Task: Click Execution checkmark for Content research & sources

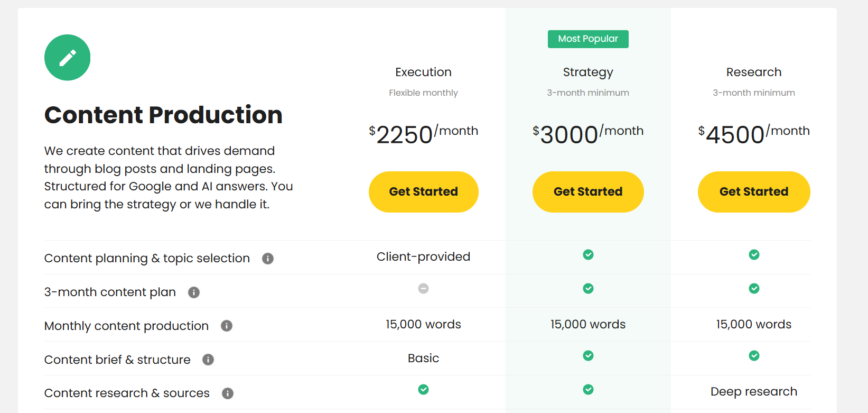Action: click(423, 390)
